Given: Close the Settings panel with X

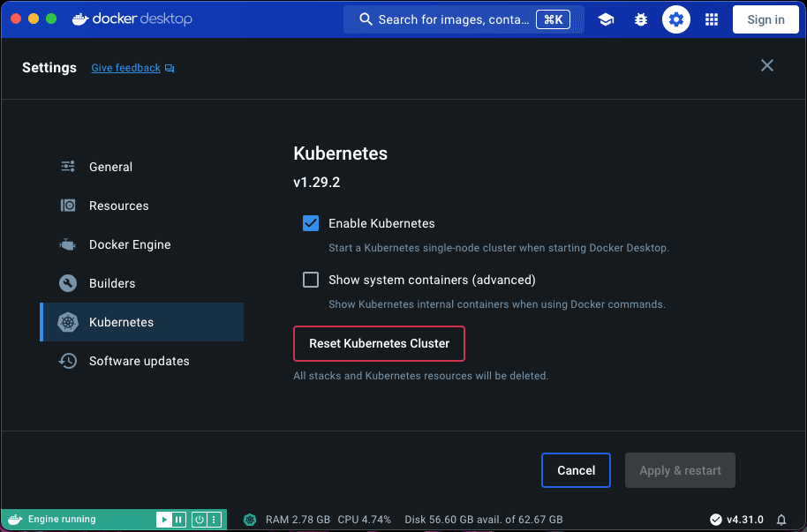Looking at the screenshot, I should click(x=767, y=65).
